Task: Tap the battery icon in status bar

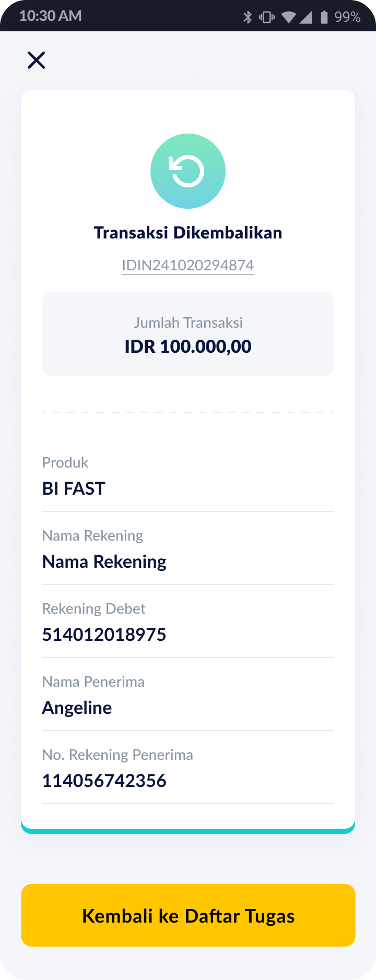Action: click(324, 17)
